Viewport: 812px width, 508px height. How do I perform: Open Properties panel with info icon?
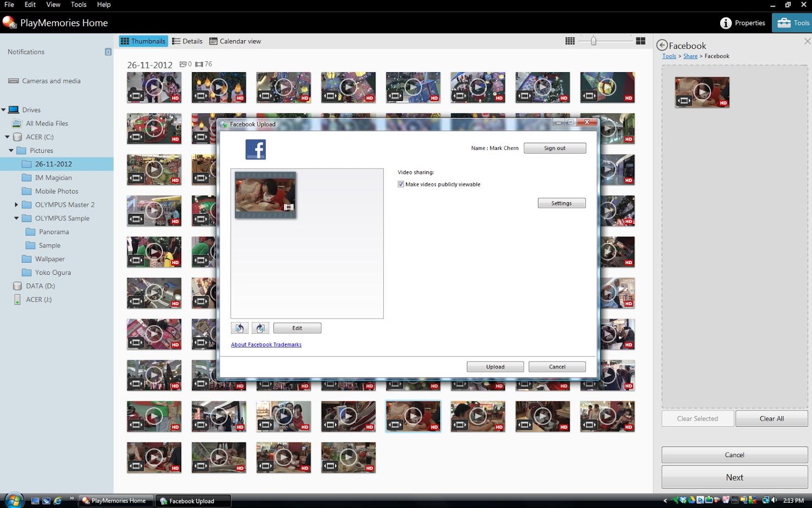[x=742, y=23]
